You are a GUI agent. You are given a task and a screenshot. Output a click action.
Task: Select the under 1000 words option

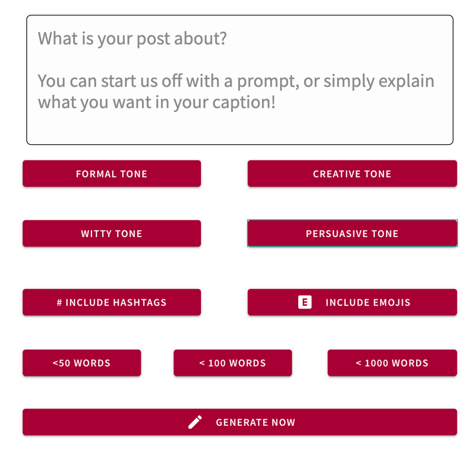[392, 363]
